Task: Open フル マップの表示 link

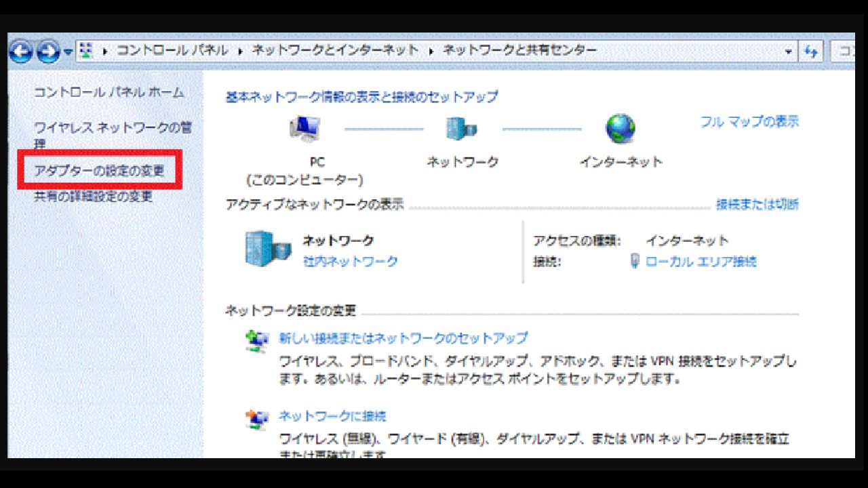Action: coord(749,122)
